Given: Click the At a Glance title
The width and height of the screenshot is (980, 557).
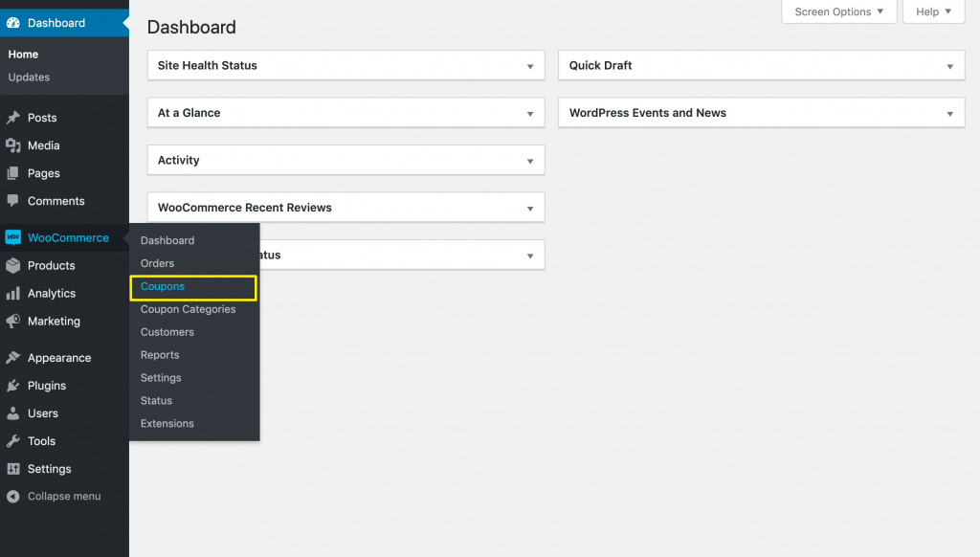Looking at the screenshot, I should 189,113.
